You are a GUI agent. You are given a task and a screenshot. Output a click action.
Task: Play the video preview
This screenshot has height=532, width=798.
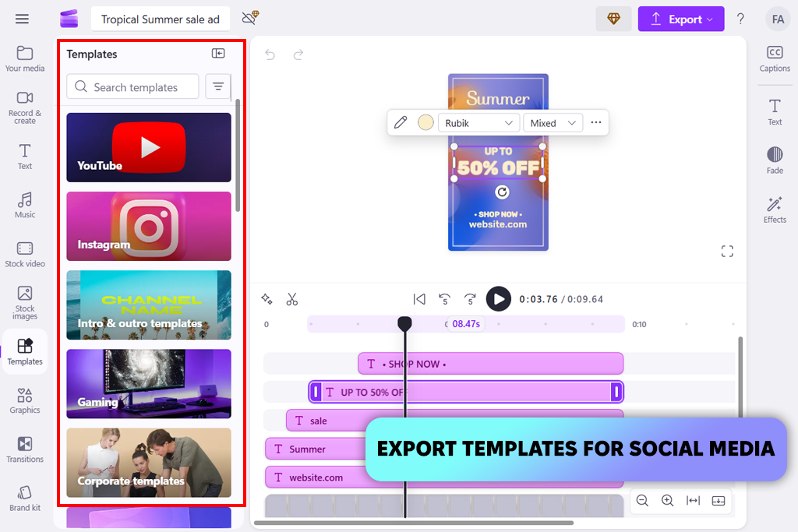(499, 299)
